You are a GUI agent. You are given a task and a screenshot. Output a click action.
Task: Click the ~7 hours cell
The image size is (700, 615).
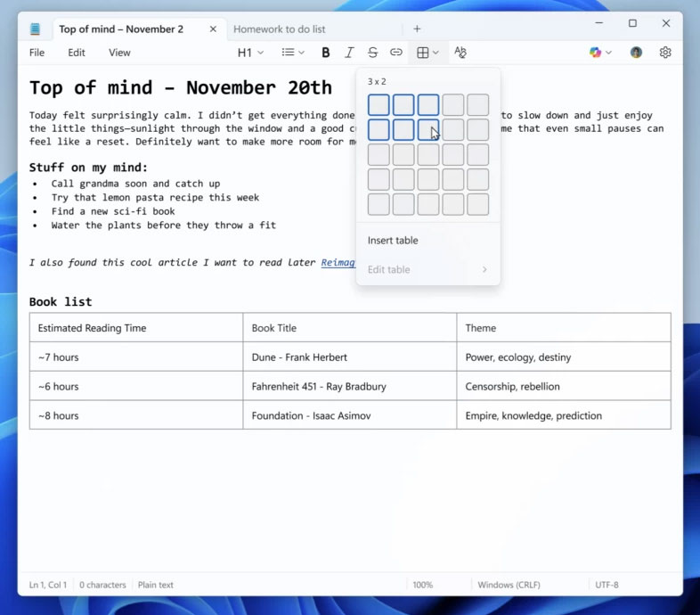[x=136, y=357]
